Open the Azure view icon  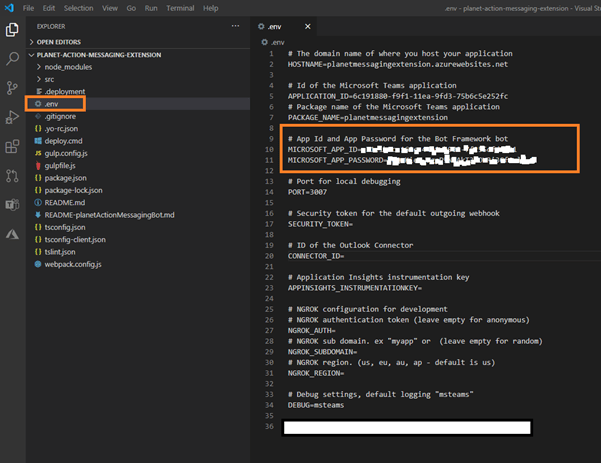[x=12, y=233]
